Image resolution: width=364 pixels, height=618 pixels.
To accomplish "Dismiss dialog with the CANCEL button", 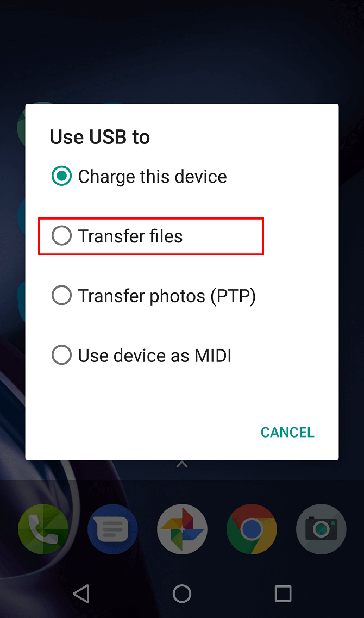I will pyautogui.click(x=287, y=432).
